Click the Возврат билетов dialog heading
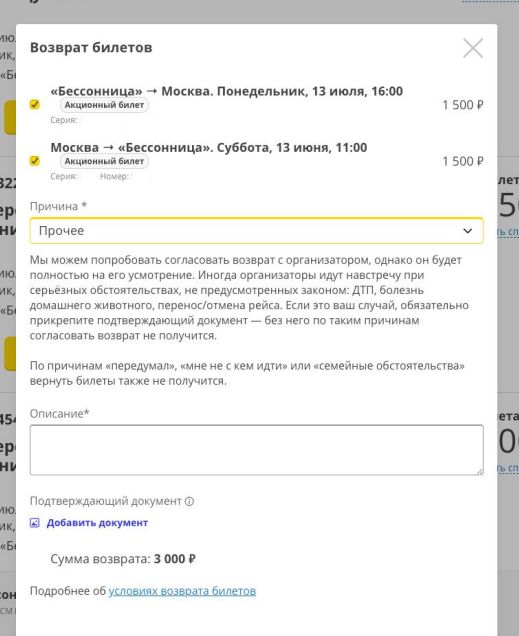Image resolution: width=519 pixels, height=636 pixels. click(91, 47)
